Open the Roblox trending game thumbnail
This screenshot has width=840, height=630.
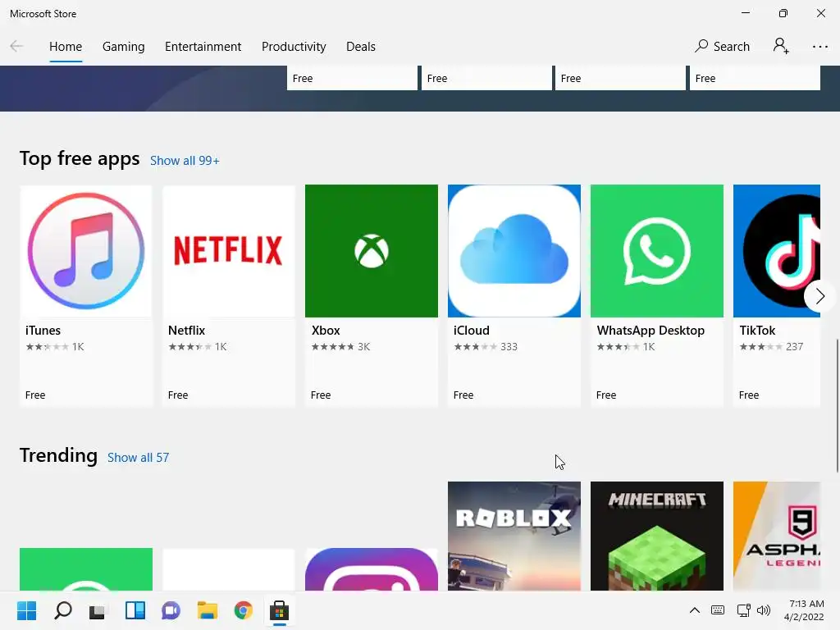tap(514, 536)
